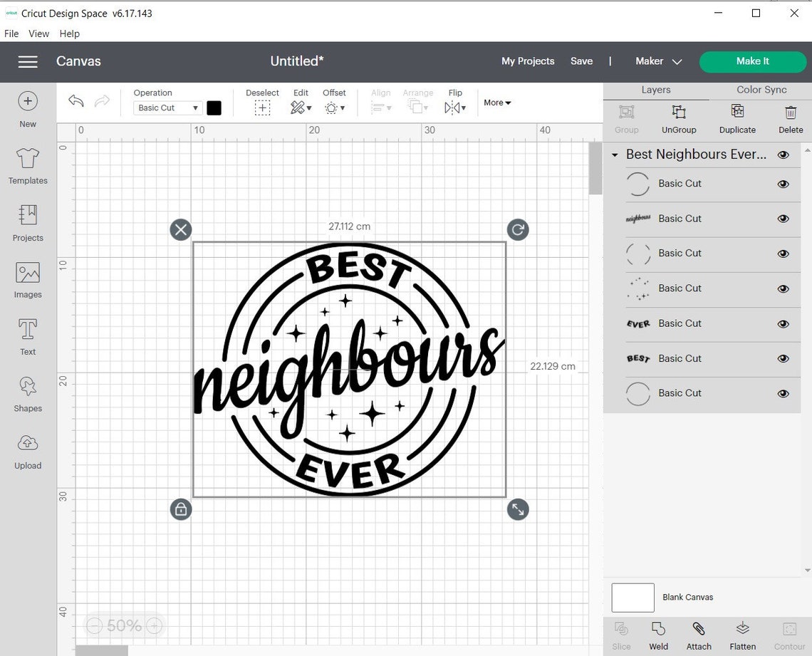Open the File menu
812x656 pixels.
[x=11, y=33]
